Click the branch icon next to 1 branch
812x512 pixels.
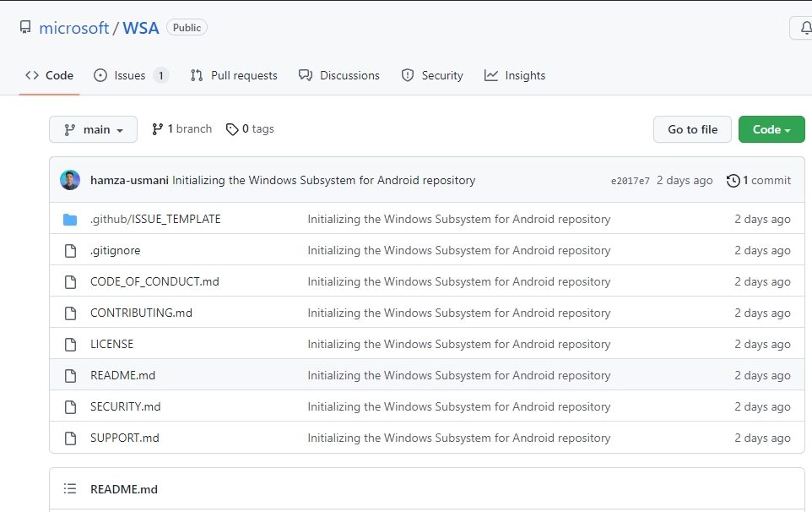pyautogui.click(x=158, y=129)
